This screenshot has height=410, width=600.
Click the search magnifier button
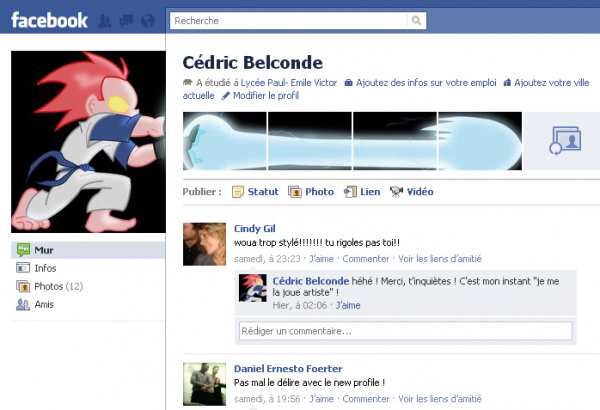(416, 21)
